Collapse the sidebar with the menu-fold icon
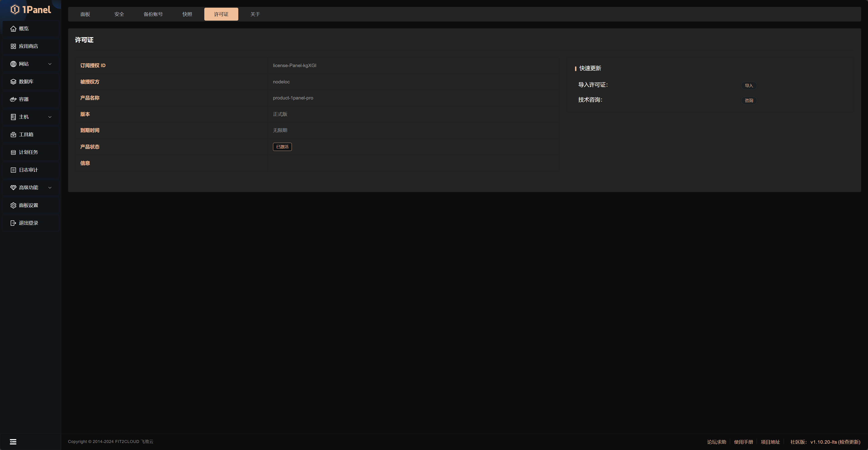The height and width of the screenshot is (450, 868). [x=13, y=442]
